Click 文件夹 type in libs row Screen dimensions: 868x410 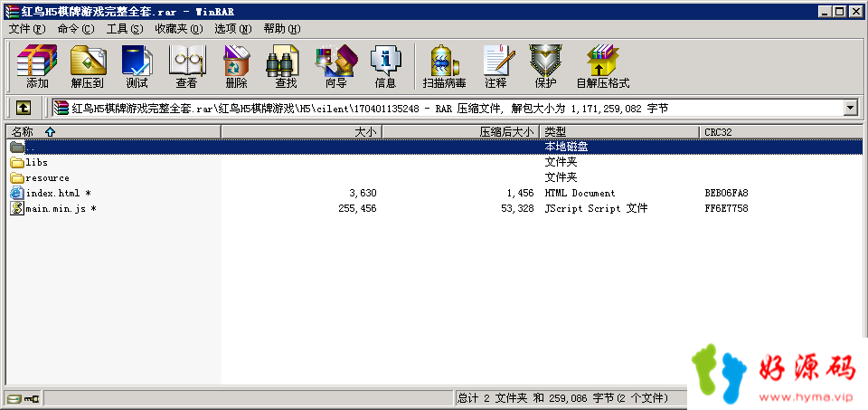click(561, 162)
